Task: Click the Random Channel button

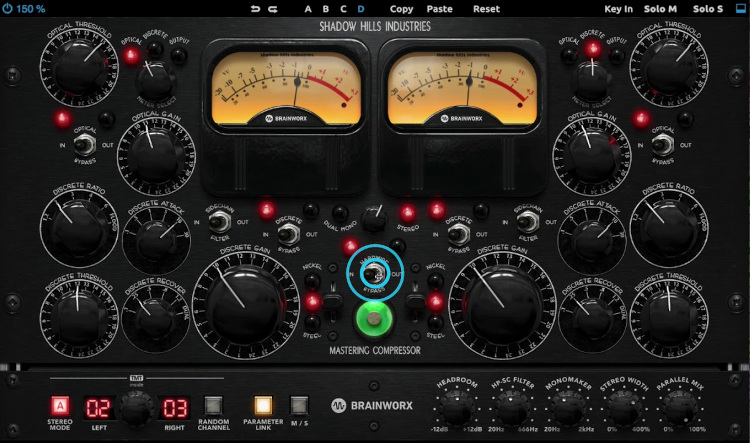Action: click(x=213, y=406)
